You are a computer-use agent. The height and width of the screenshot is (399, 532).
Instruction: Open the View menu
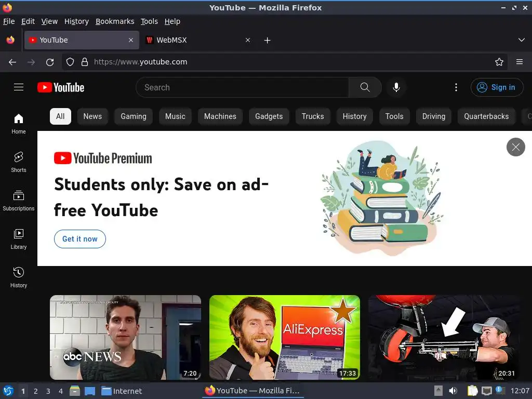click(x=49, y=21)
